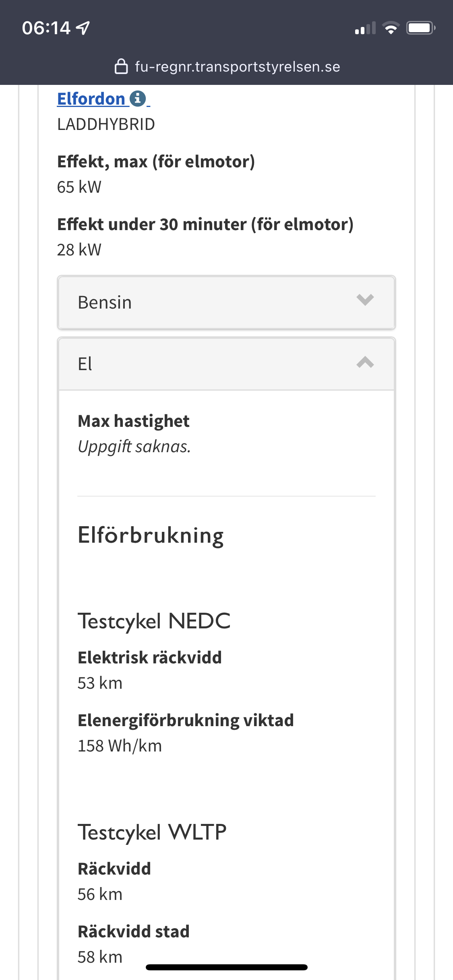Tap the 158 Wh/km value

[120, 746]
